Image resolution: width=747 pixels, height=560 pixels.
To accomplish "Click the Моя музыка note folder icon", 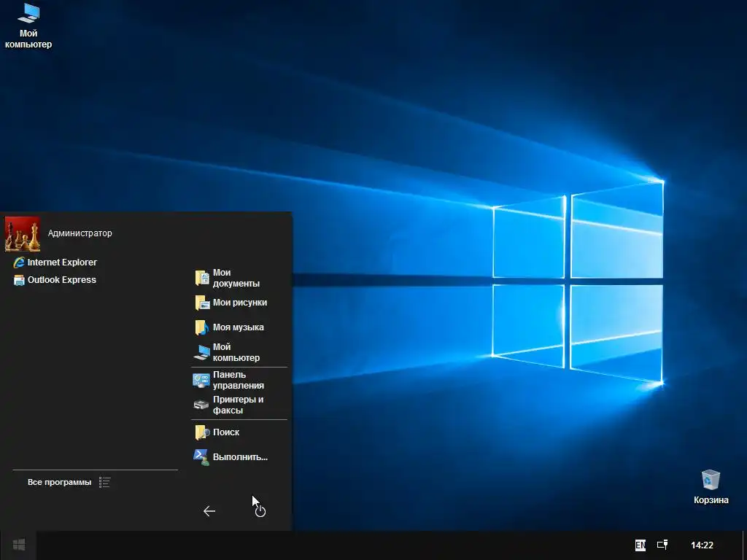I will tap(202, 327).
